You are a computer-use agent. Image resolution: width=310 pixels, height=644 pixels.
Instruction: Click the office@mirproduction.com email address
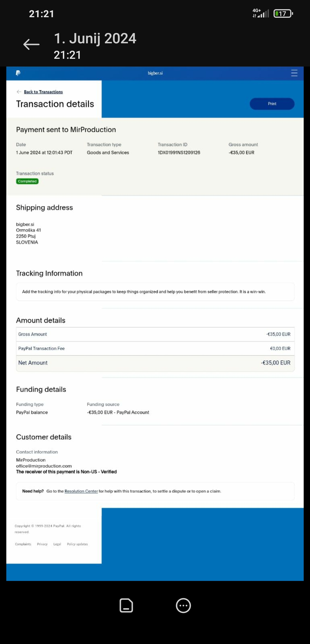coord(44,466)
